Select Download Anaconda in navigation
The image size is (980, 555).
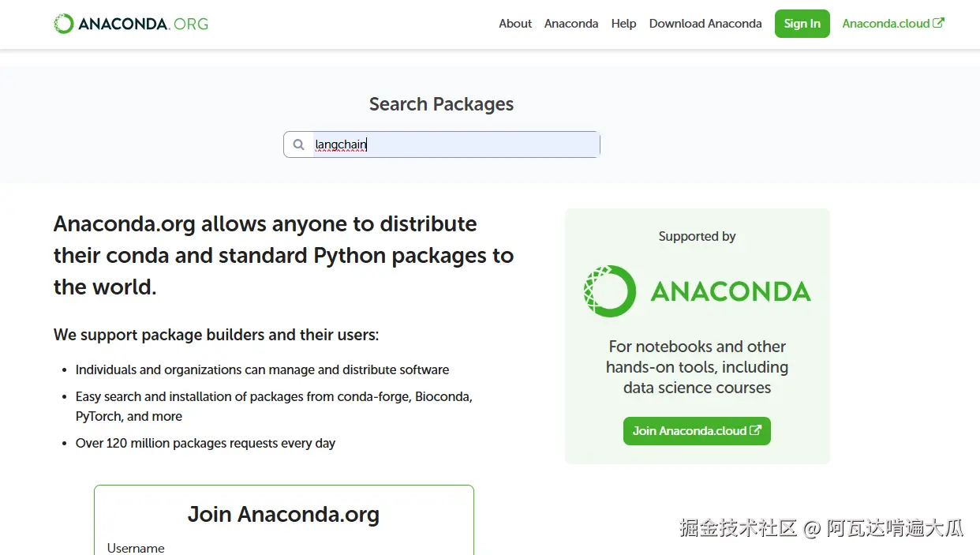(705, 24)
